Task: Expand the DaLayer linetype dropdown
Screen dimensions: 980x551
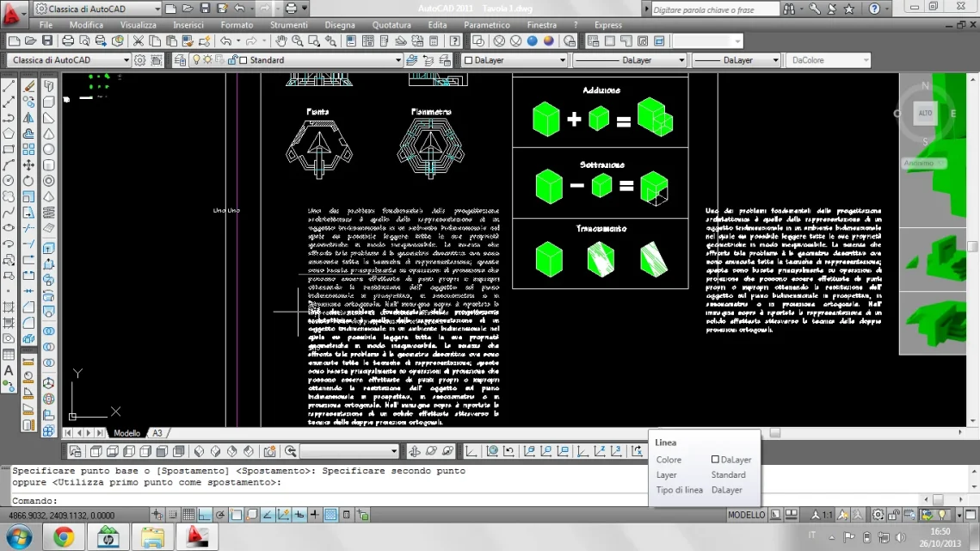Action: coord(629,60)
